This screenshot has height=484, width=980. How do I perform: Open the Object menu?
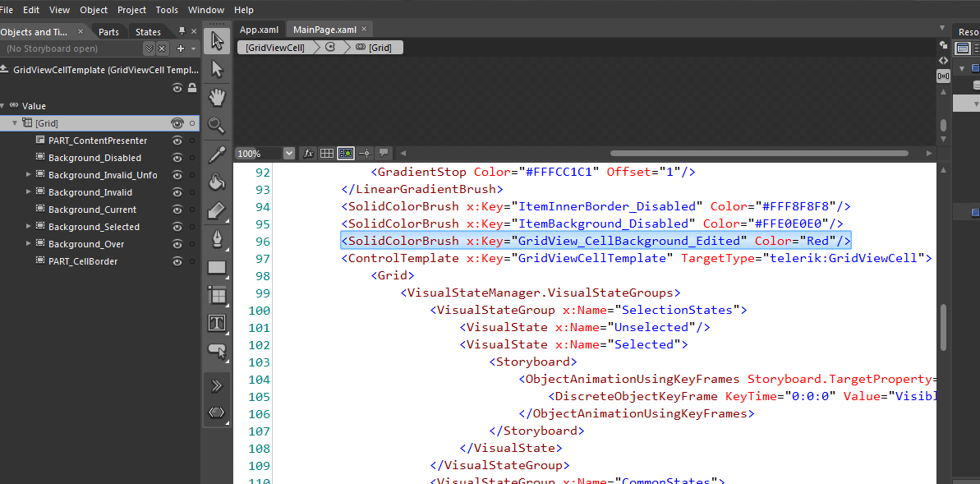pyautogui.click(x=94, y=10)
